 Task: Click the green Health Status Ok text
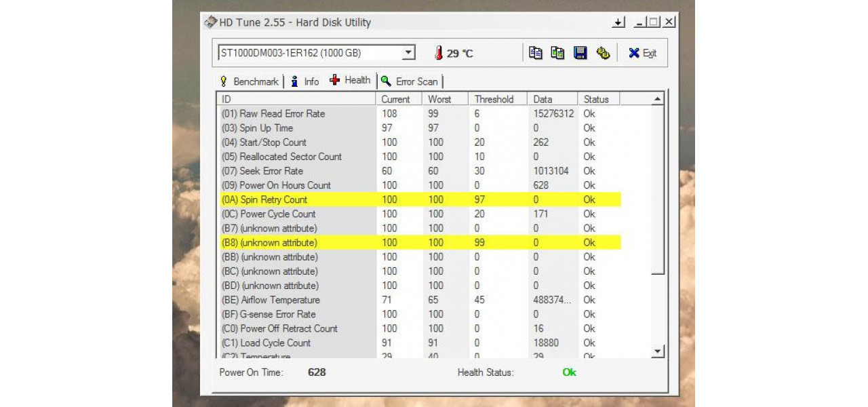[x=569, y=372]
